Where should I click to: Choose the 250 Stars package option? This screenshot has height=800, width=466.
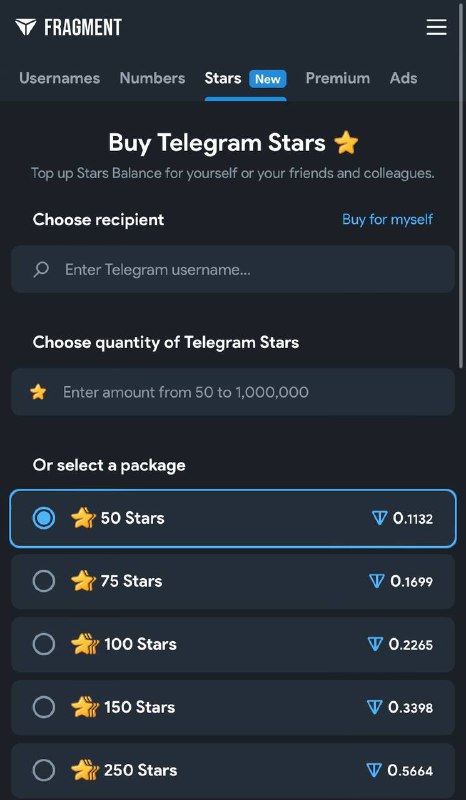pyautogui.click(x=233, y=770)
